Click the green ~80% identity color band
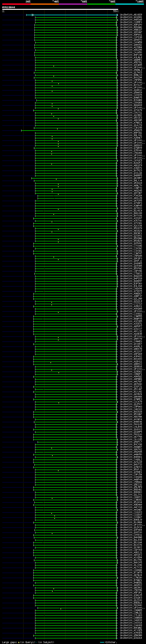The image size is (146, 644). coord(101,4)
